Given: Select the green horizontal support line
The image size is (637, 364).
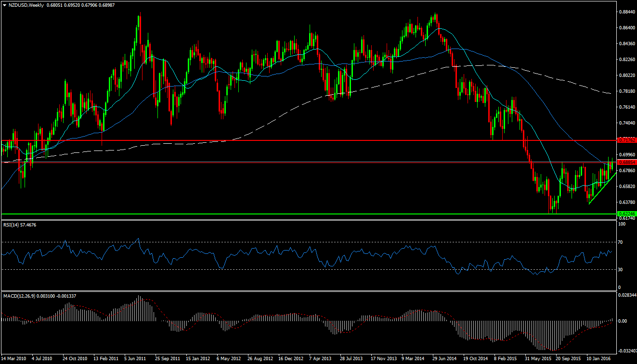Looking at the screenshot, I should (289, 213).
